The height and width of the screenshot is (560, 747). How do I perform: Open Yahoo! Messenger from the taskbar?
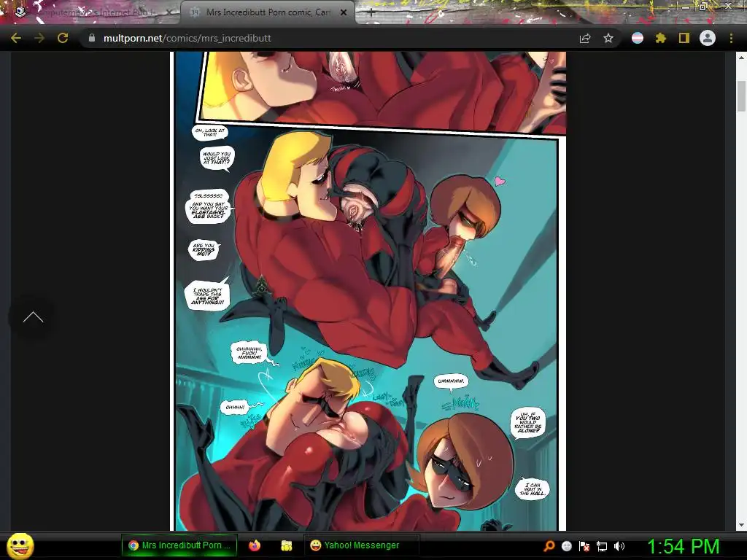pyautogui.click(x=361, y=545)
